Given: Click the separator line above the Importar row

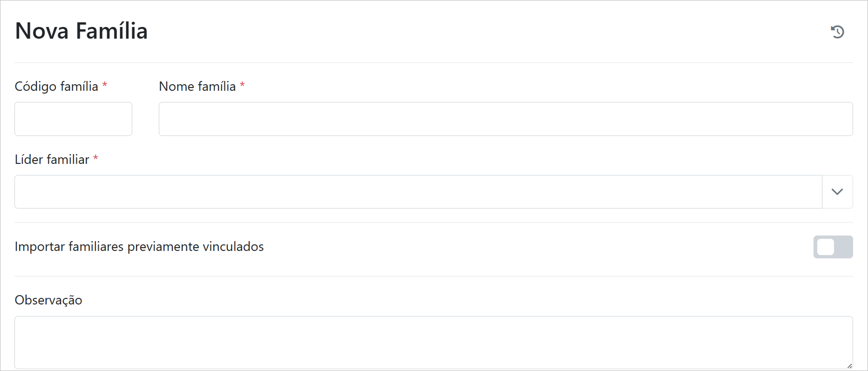Looking at the screenshot, I should click(x=433, y=223).
